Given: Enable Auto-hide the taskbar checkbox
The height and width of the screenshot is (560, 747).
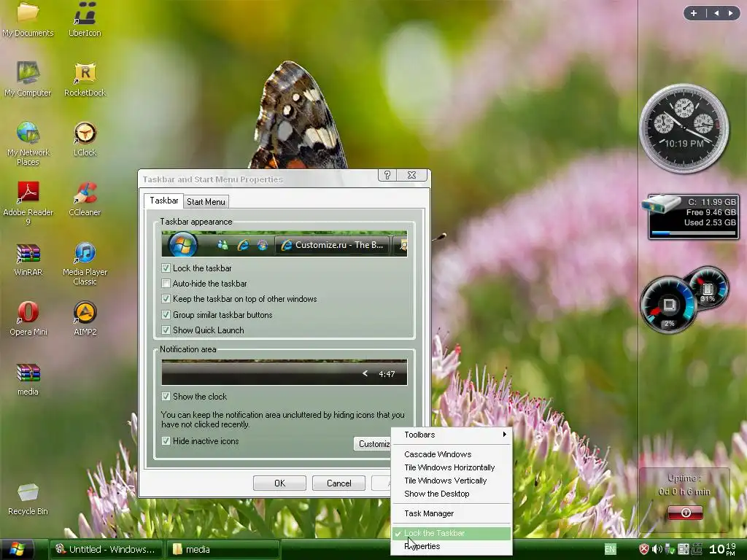Looking at the screenshot, I should [166, 284].
